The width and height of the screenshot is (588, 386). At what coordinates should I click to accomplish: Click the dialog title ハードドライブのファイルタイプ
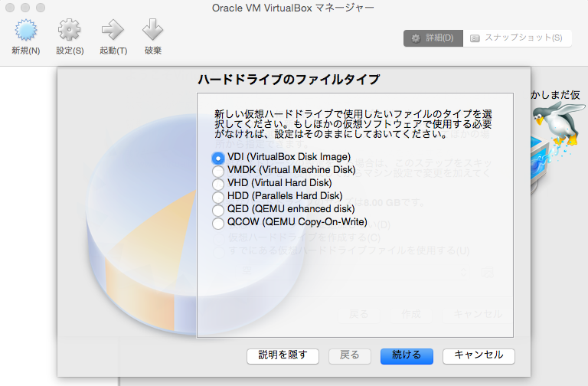tap(289, 80)
